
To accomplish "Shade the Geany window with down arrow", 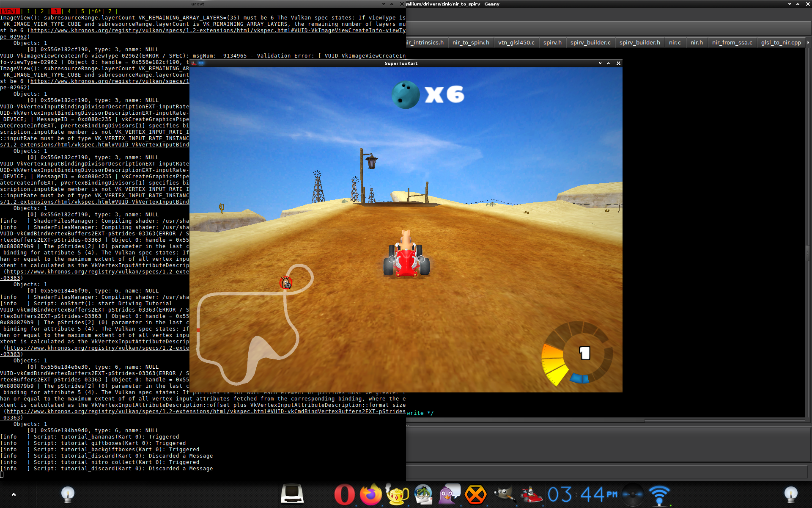I will [x=790, y=4].
